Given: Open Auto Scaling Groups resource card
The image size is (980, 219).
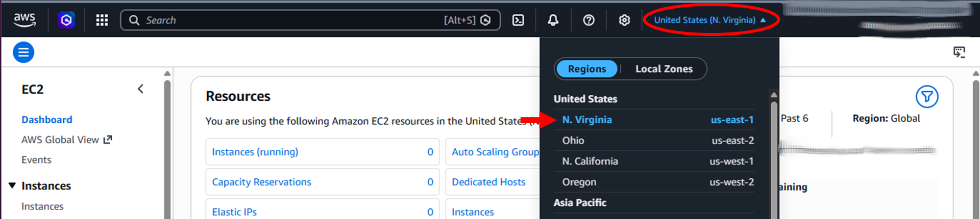Looking at the screenshot, I should [492, 152].
